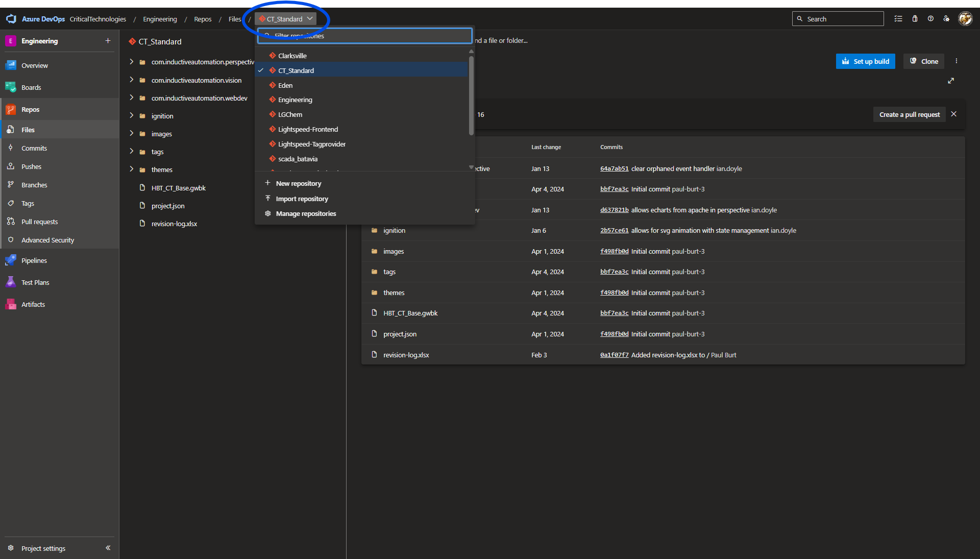This screenshot has width=980, height=559.
Task: Open the Azure DevOps home logo
Action: (11, 19)
